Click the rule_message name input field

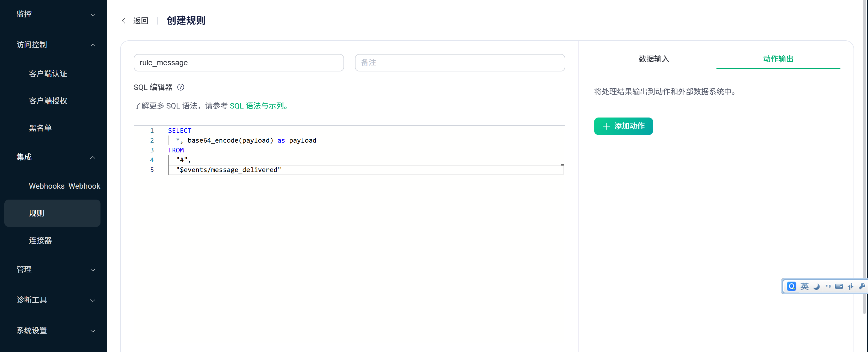coord(239,63)
